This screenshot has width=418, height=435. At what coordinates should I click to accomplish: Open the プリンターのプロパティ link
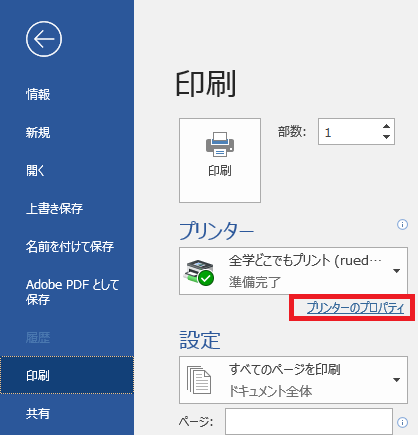click(x=355, y=308)
